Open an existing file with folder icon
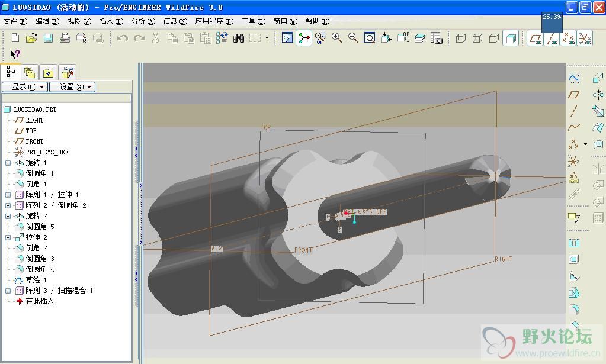 point(31,38)
